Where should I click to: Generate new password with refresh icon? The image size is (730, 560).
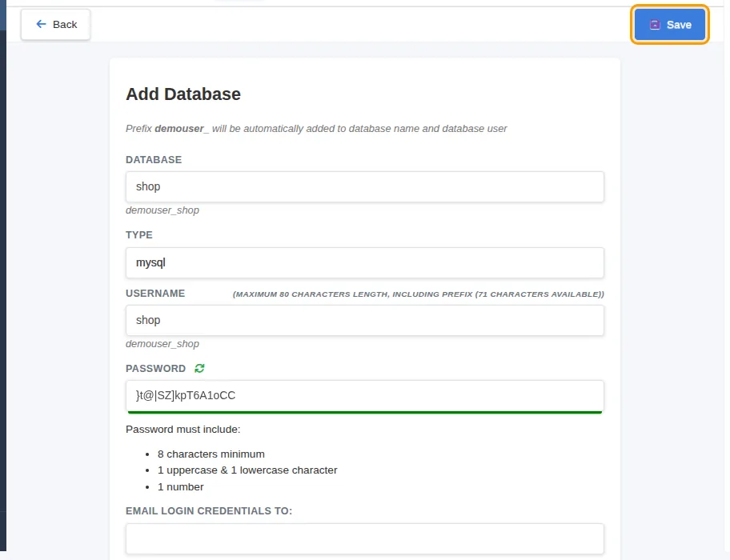click(x=200, y=368)
